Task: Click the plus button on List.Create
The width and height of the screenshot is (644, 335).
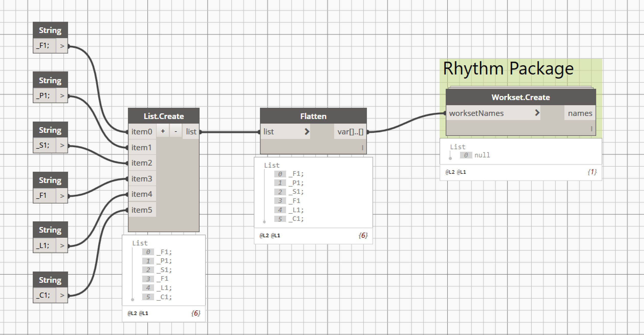Action: pyautogui.click(x=163, y=131)
